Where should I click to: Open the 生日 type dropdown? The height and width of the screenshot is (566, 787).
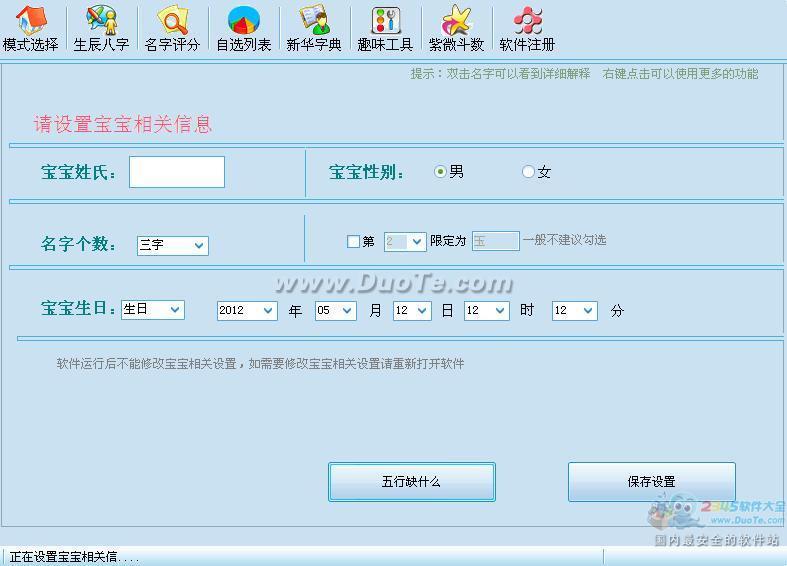tap(153, 310)
